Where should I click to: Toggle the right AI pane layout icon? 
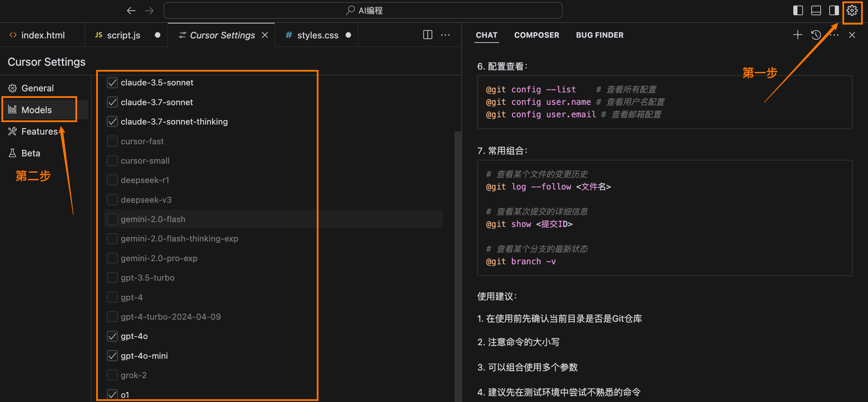click(x=834, y=11)
